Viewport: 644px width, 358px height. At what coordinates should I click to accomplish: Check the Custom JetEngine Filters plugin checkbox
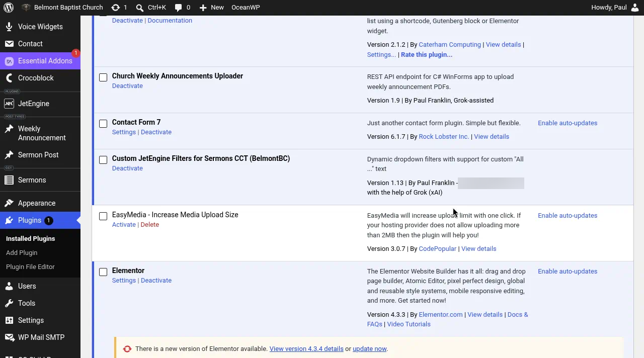103,160
